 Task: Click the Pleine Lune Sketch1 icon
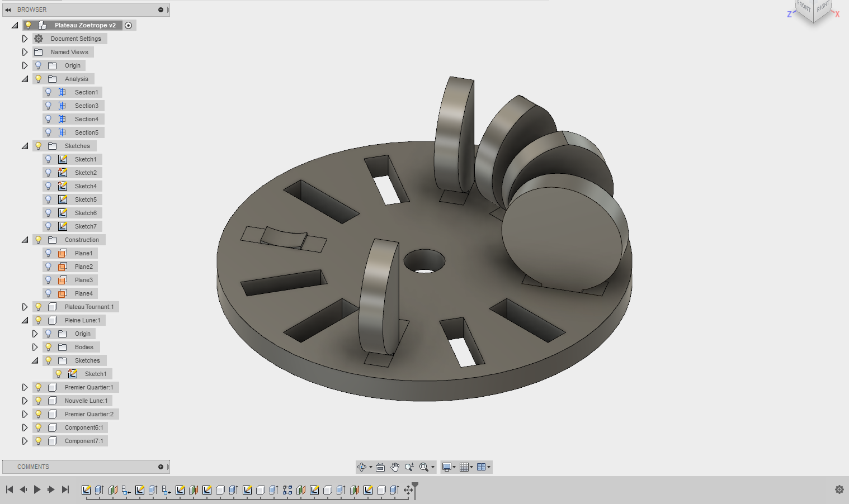point(73,374)
